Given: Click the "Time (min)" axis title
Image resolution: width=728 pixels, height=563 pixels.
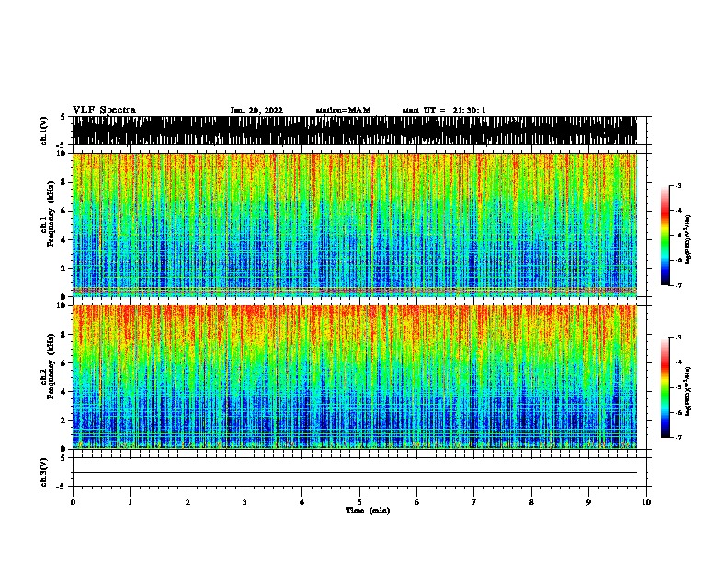Looking at the screenshot, I should [x=368, y=511].
